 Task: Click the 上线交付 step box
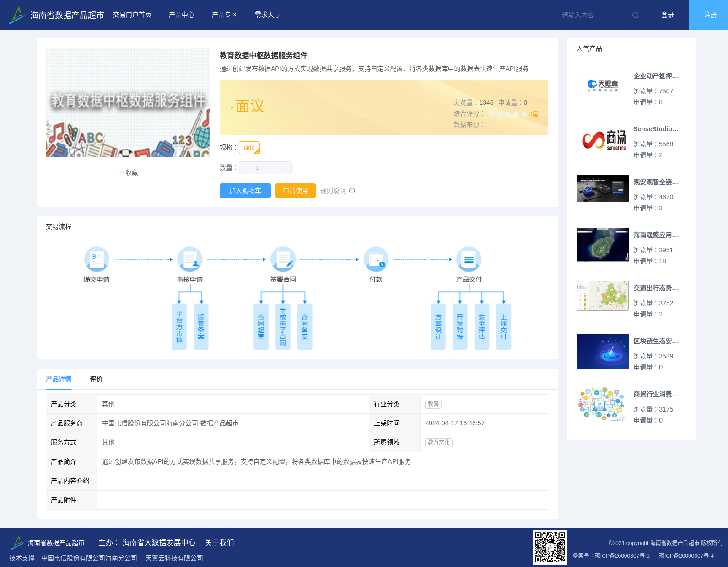[x=503, y=327]
